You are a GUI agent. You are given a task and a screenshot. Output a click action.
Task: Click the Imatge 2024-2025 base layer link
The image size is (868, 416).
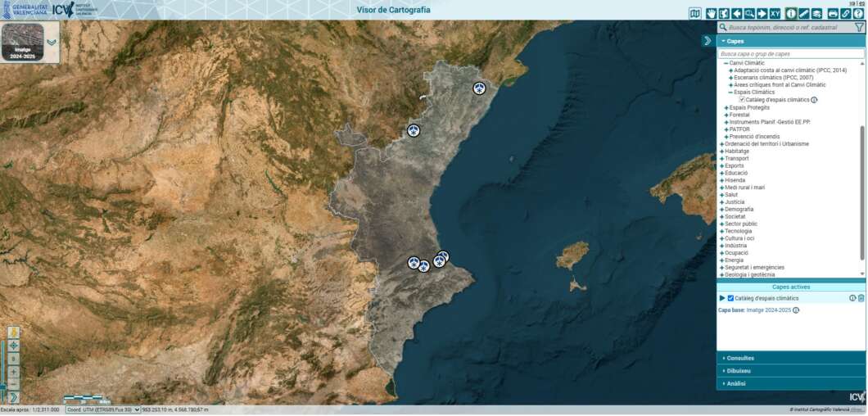[768, 310]
